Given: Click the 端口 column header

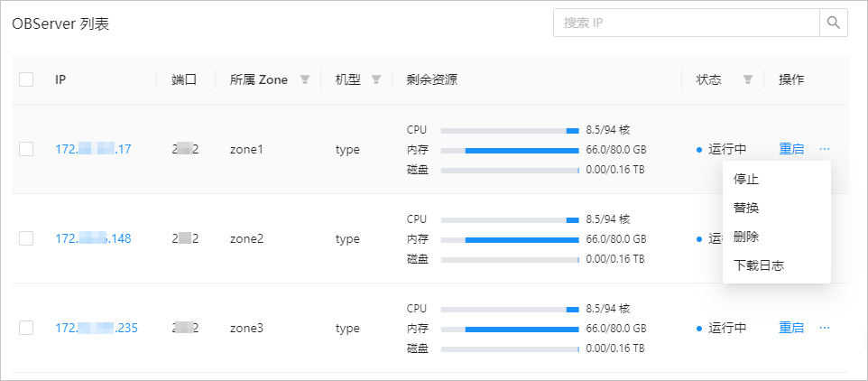Looking at the screenshot, I should [x=184, y=79].
